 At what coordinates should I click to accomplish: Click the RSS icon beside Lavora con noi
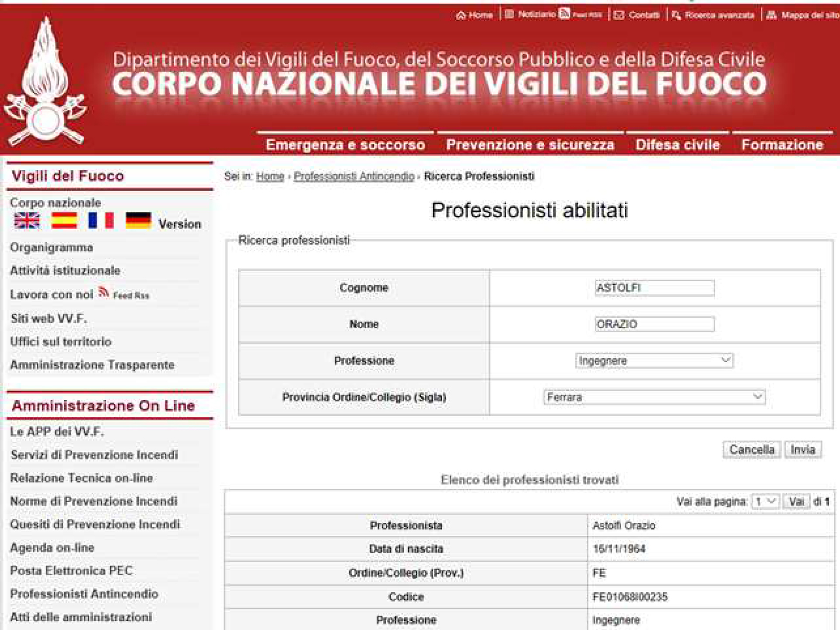(x=104, y=292)
